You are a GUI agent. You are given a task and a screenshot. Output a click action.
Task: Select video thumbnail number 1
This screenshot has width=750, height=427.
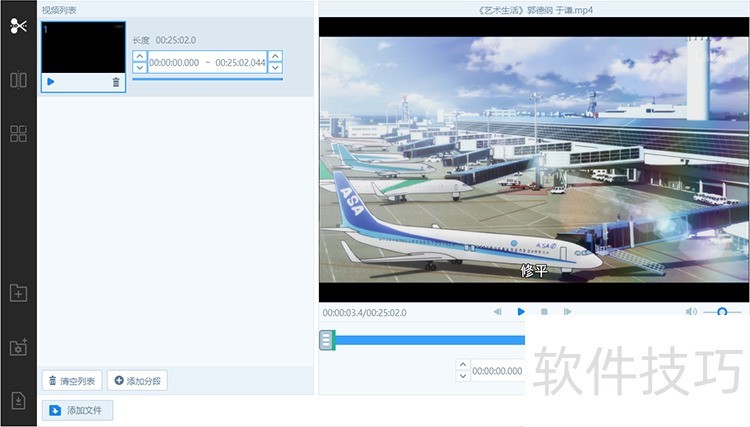[83, 47]
